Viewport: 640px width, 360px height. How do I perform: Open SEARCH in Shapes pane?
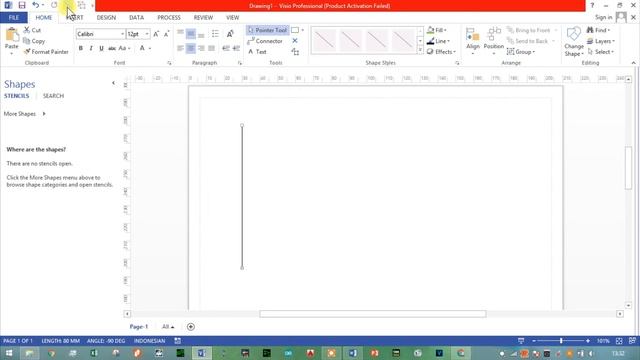53,96
